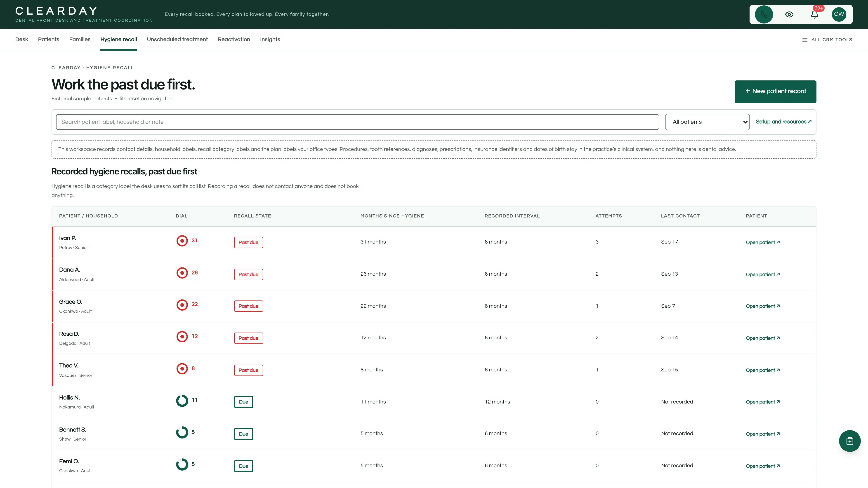The height and width of the screenshot is (488, 868).
Task: Open patient link for Grace O.
Action: 763,306
